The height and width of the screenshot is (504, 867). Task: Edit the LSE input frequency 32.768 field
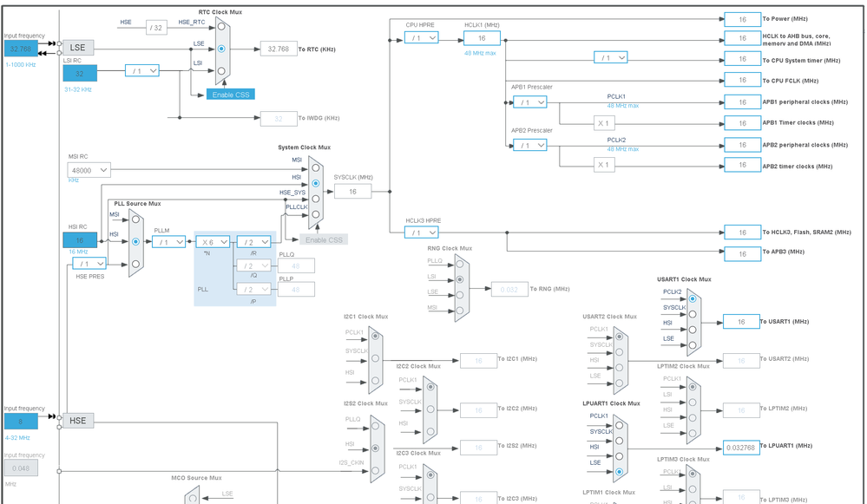(x=21, y=49)
